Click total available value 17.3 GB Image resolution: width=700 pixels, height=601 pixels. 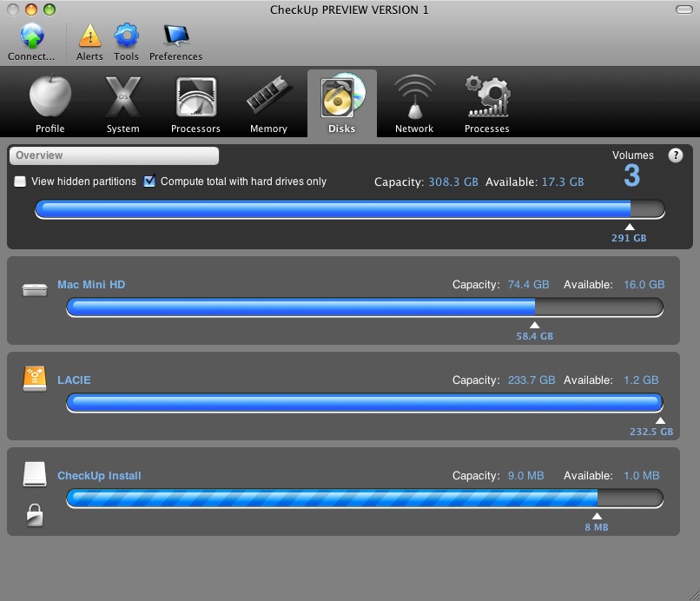point(563,182)
